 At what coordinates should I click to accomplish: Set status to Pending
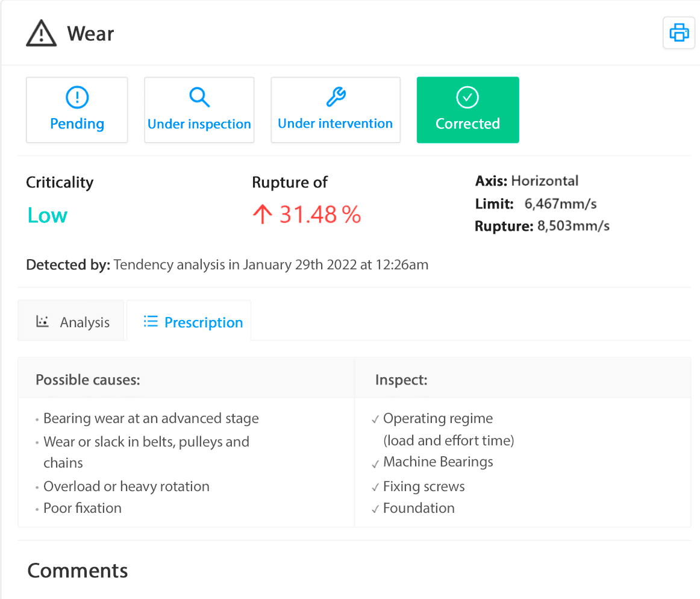pos(77,110)
